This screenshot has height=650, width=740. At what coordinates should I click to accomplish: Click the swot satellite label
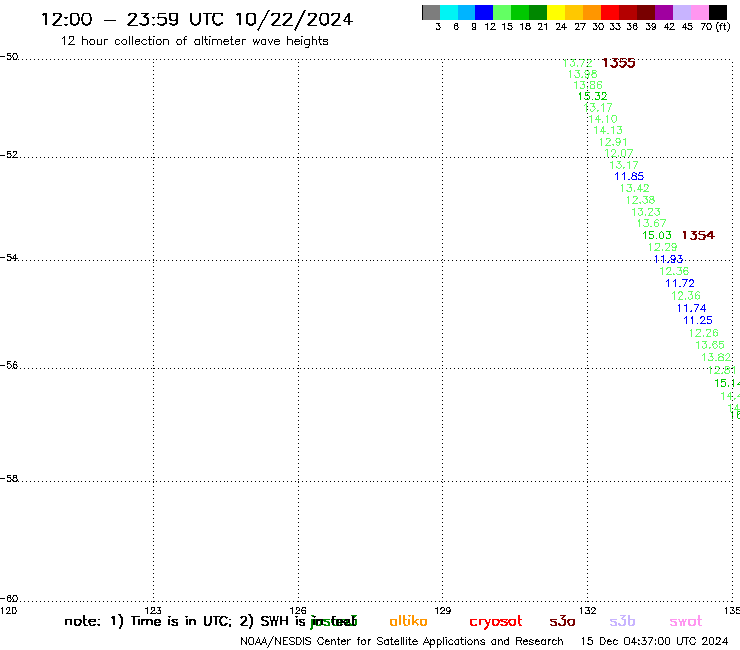pos(686,621)
